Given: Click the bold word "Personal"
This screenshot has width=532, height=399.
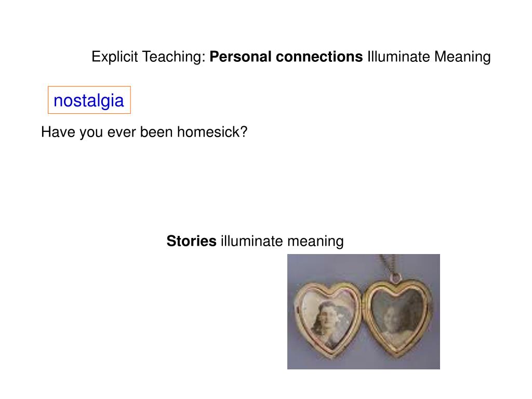Looking at the screenshot, I should [241, 57].
